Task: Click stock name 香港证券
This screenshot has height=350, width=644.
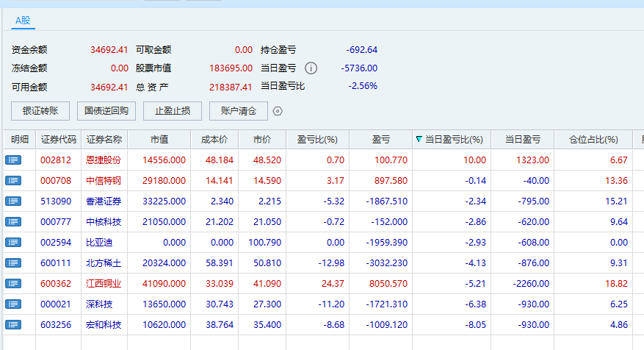Action: (104, 201)
